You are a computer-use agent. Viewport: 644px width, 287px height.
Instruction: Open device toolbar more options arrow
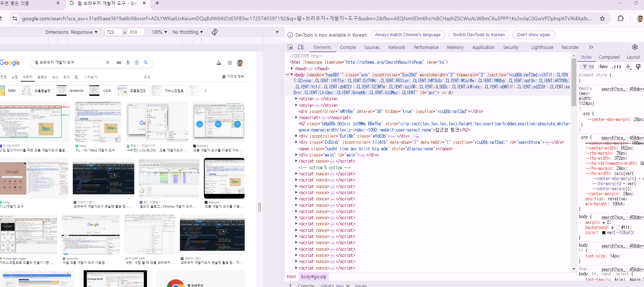277,32
